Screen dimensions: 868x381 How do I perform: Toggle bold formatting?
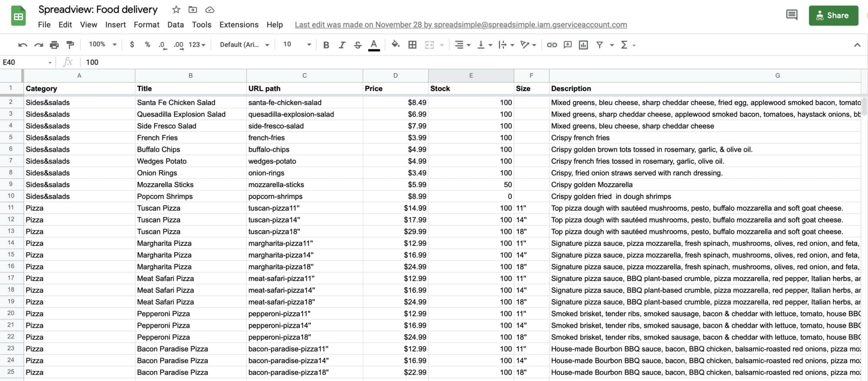click(x=326, y=45)
